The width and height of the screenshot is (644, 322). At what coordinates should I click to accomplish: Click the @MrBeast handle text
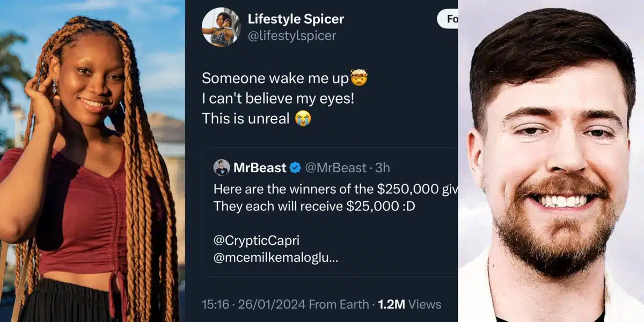[335, 167]
